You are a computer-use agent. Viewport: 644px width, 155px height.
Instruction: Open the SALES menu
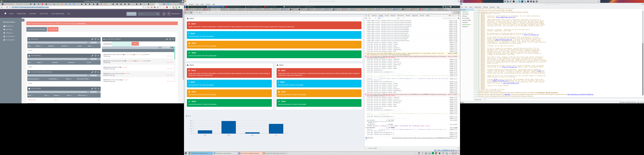click(x=11, y=14)
